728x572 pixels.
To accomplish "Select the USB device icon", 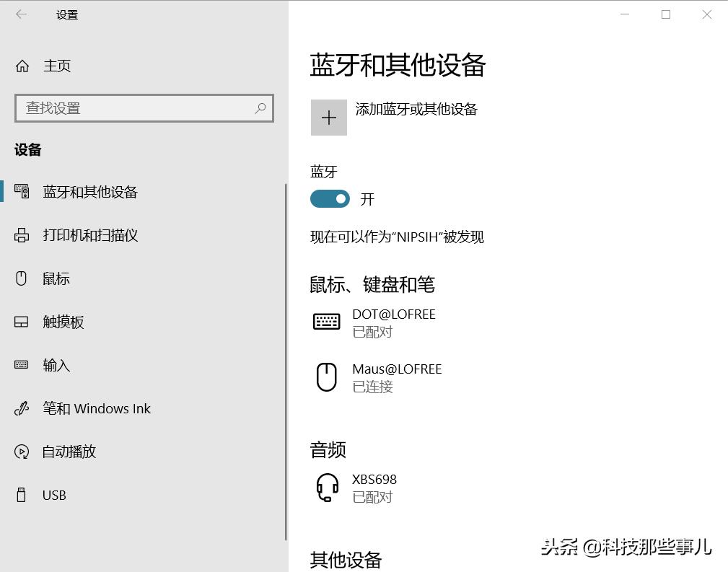I will point(20,495).
